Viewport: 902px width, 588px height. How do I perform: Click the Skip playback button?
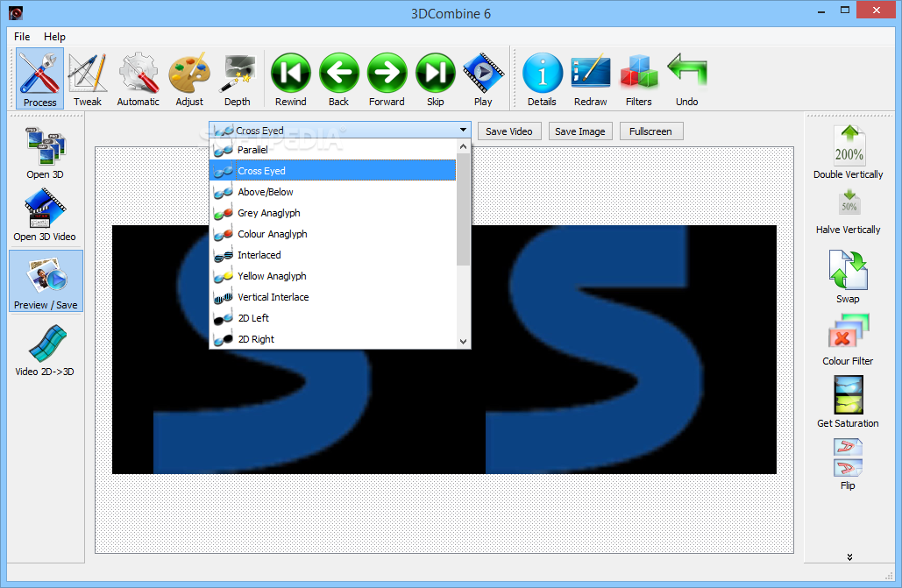[435, 78]
